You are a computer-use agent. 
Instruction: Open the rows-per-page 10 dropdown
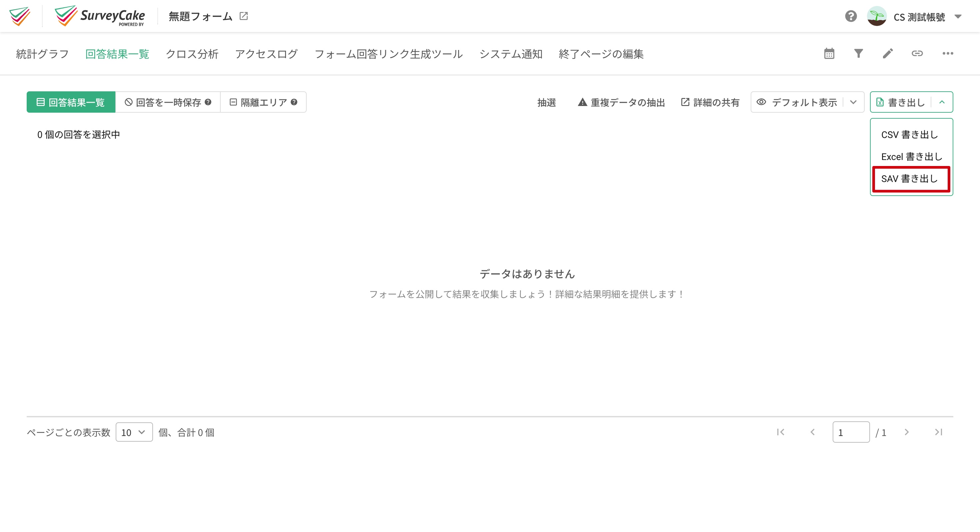coord(134,432)
